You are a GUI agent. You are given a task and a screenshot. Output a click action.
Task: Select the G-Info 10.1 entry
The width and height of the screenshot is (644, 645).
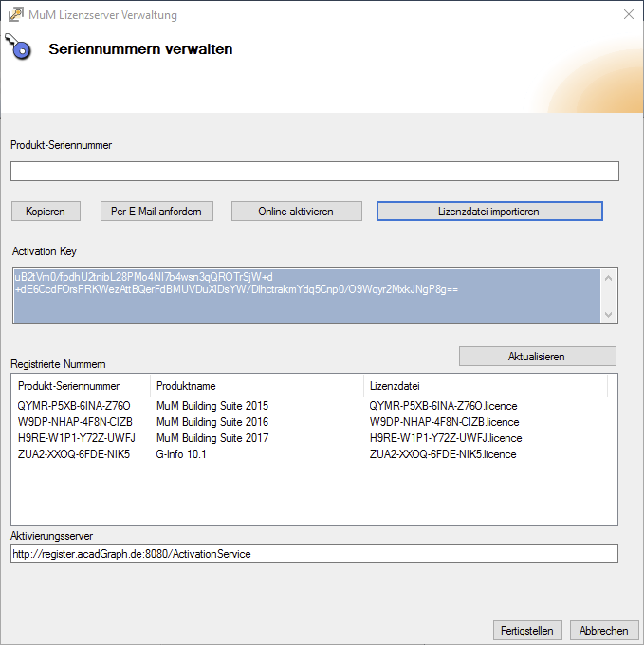coord(181,454)
